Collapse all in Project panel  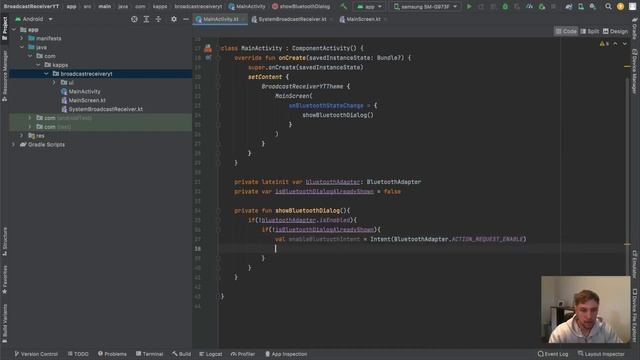tap(158, 19)
